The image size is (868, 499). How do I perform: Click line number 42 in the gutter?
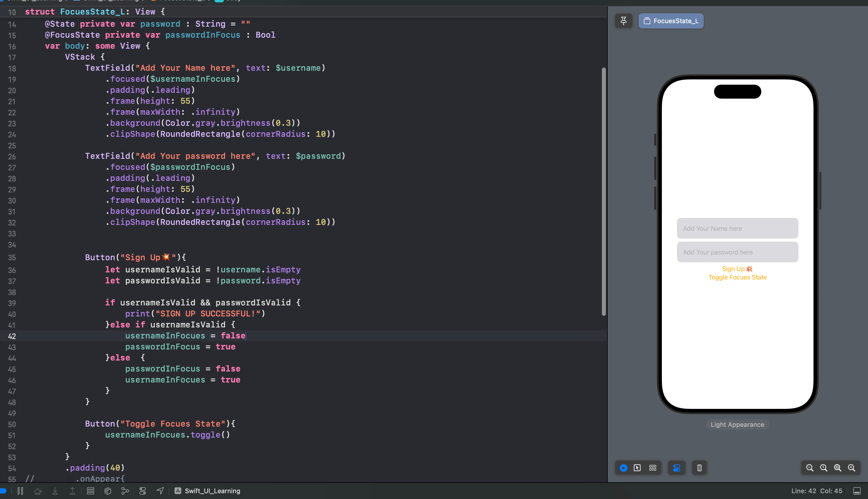pyautogui.click(x=12, y=336)
